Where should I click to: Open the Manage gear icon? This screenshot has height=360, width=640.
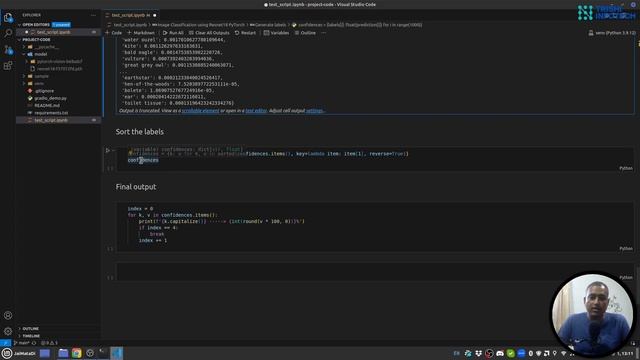pyautogui.click(x=8, y=331)
